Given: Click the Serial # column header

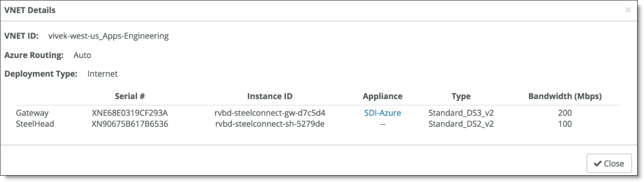Looking at the screenshot, I should click(x=130, y=96).
